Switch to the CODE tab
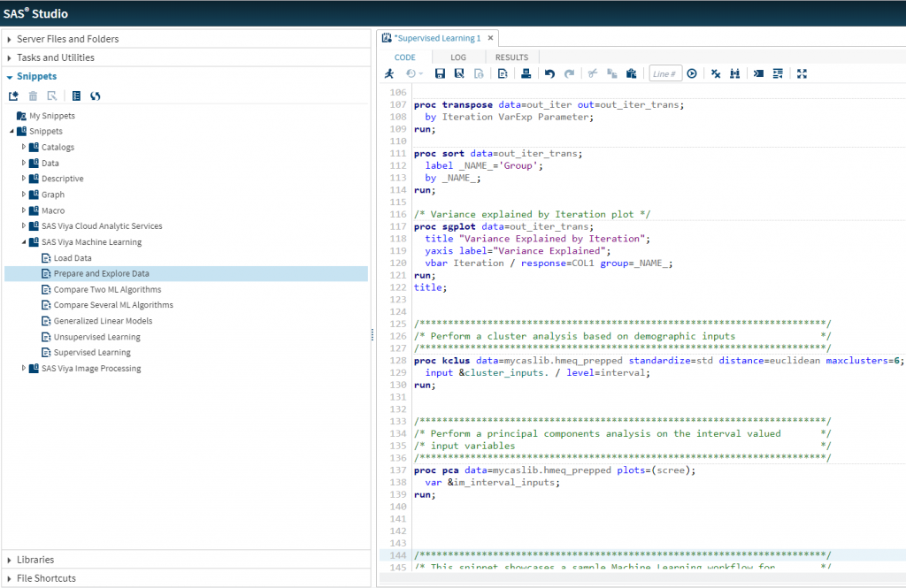Image resolution: width=906 pixels, height=588 pixels. 405,57
